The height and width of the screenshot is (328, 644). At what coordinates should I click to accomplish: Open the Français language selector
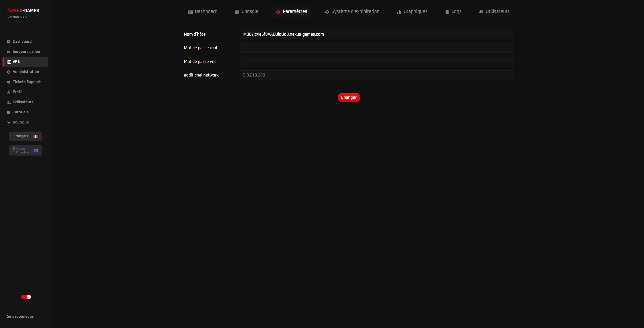pyautogui.click(x=25, y=136)
